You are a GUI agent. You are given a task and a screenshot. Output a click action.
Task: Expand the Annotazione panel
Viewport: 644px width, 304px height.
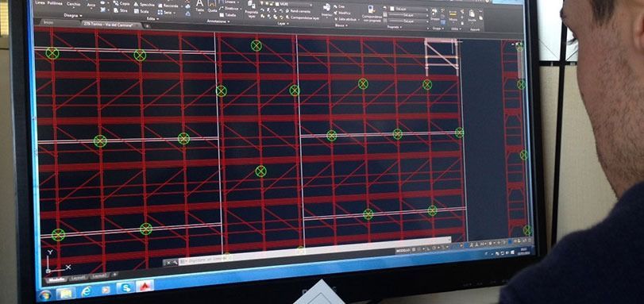coord(218,21)
